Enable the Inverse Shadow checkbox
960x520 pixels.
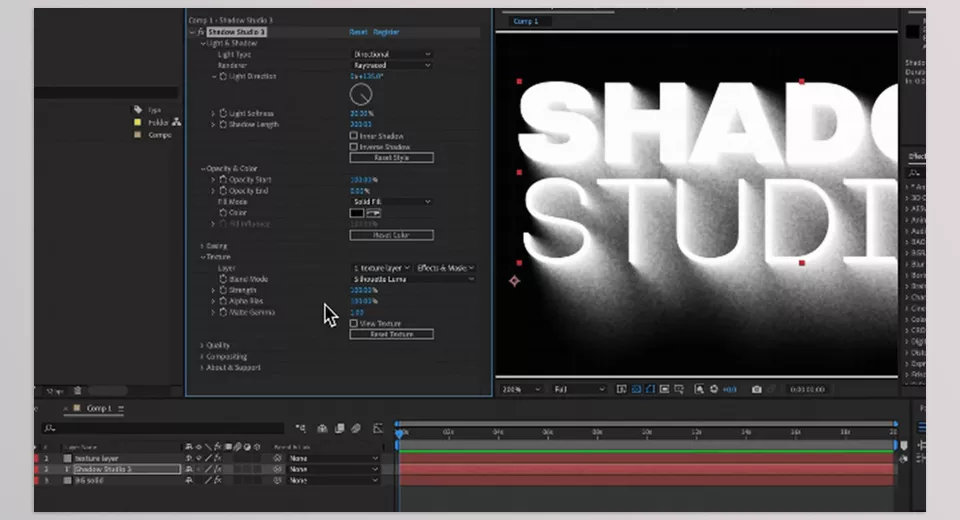353,146
